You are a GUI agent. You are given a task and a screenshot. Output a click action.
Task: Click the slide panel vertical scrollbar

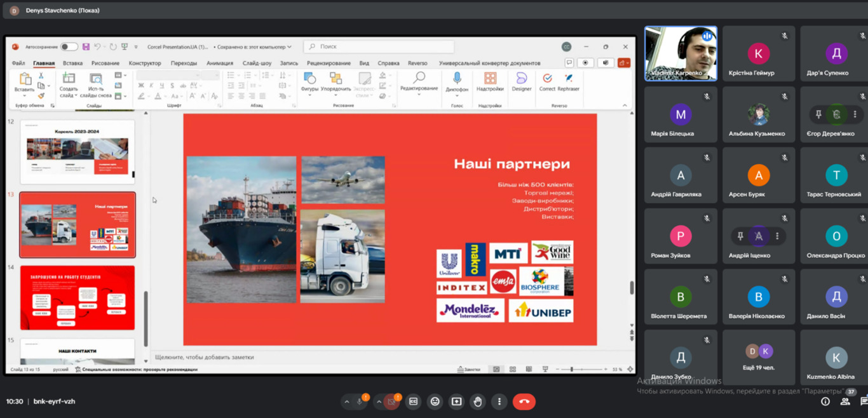(146, 318)
